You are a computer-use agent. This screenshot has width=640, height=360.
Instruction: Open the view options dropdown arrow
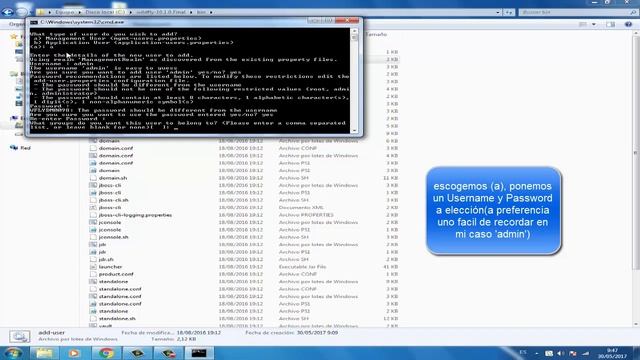[594, 24]
